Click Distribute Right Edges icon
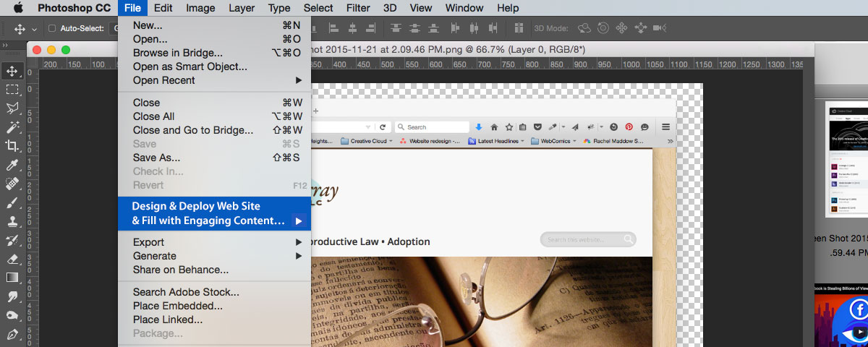This screenshot has height=347, width=868. (x=493, y=28)
